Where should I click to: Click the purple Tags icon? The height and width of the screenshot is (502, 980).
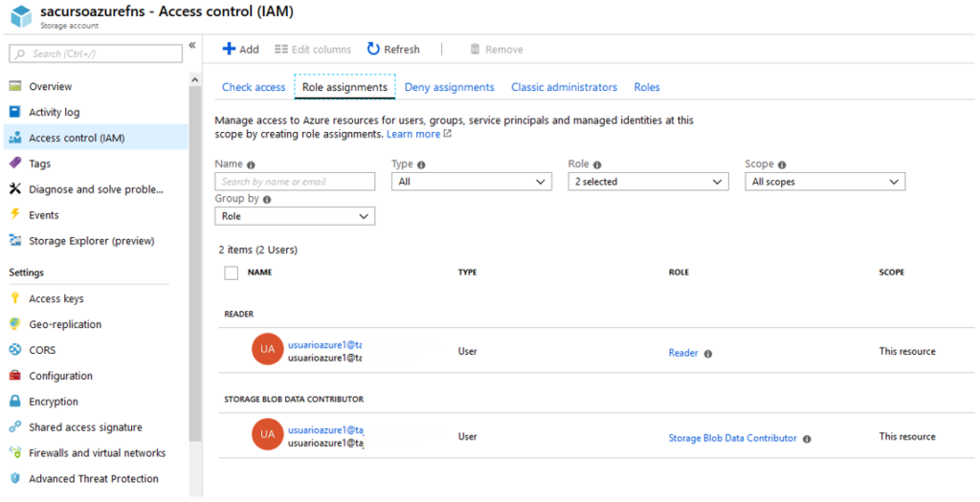click(15, 163)
